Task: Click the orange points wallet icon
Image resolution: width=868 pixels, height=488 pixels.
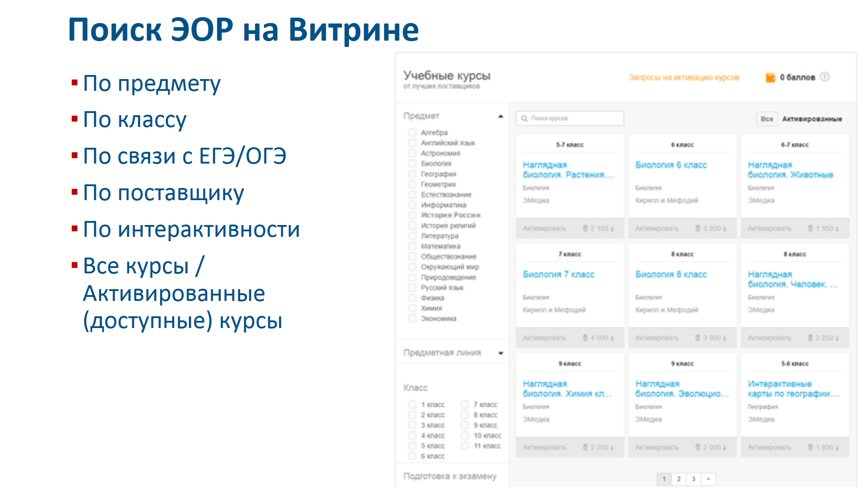Action: coord(770,78)
